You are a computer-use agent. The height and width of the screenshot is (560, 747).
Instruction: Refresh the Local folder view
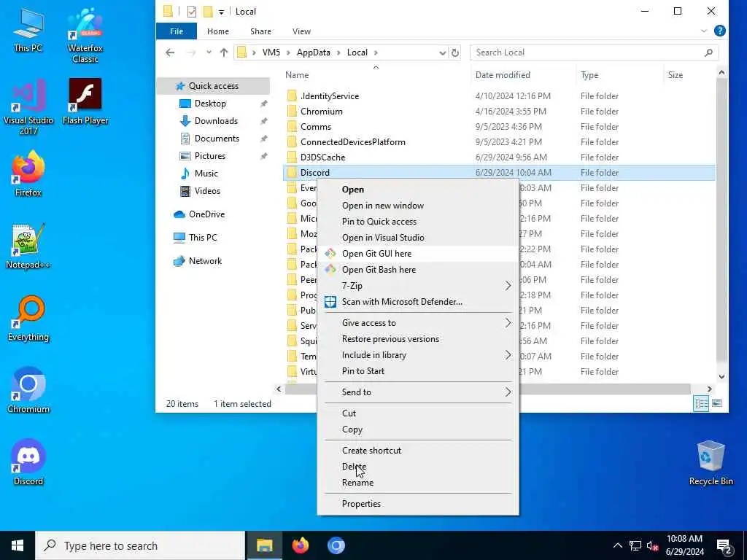tap(455, 52)
